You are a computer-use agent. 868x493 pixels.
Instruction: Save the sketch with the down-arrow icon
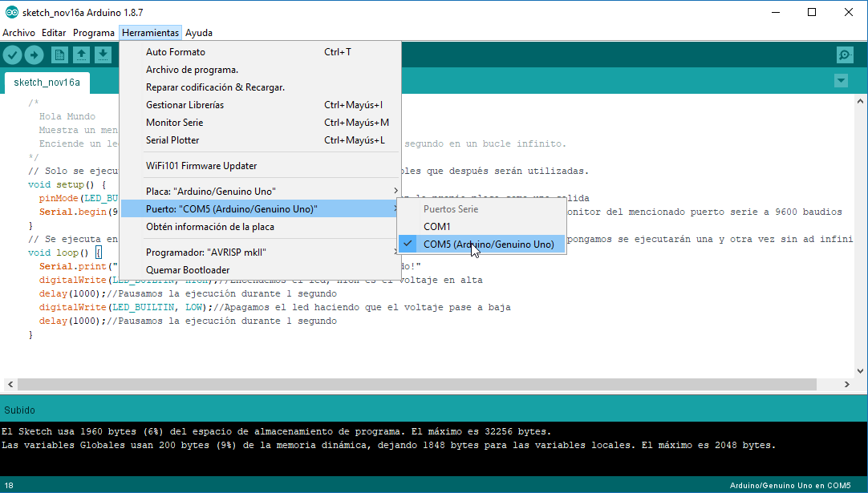[103, 55]
